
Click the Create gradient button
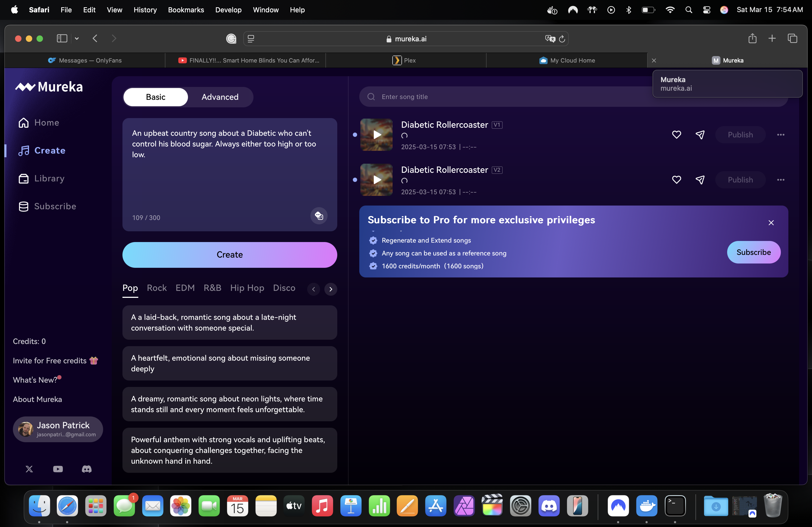coord(230,255)
